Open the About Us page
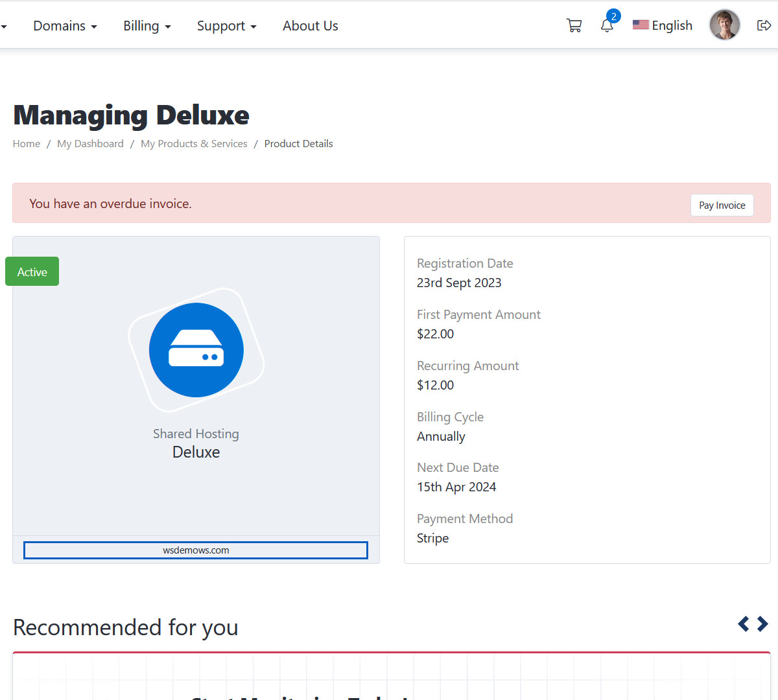Image resolution: width=778 pixels, height=700 pixels. pos(310,26)
